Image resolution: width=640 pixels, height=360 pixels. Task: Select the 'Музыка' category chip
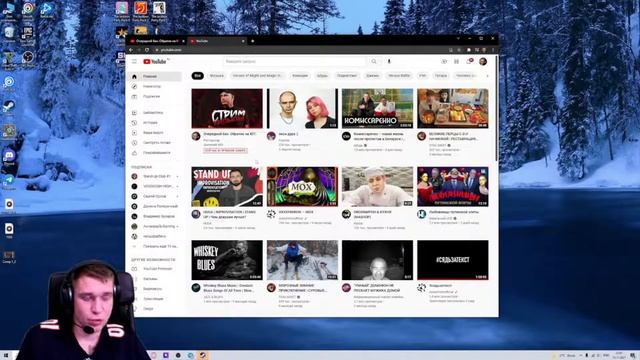(217, 76)
